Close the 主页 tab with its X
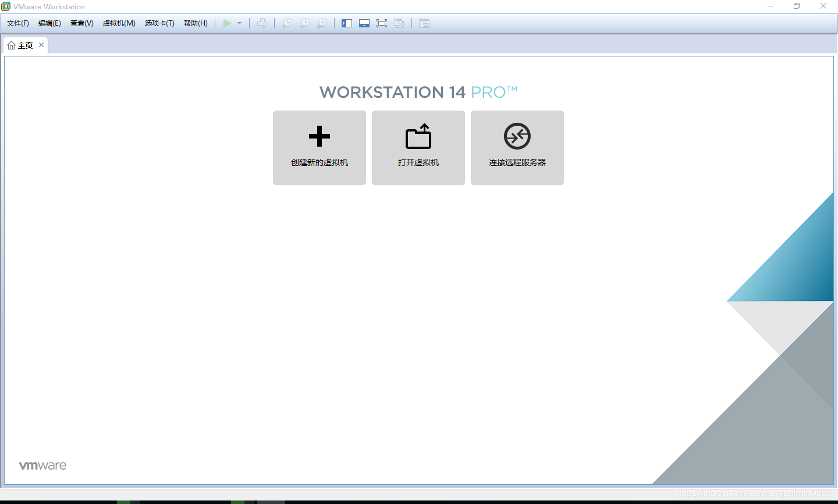 (41, 45)
